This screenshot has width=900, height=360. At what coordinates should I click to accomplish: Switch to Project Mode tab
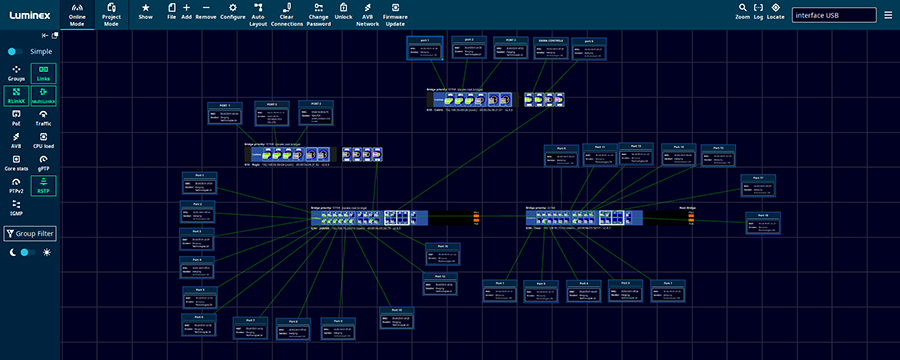(111, 15)
